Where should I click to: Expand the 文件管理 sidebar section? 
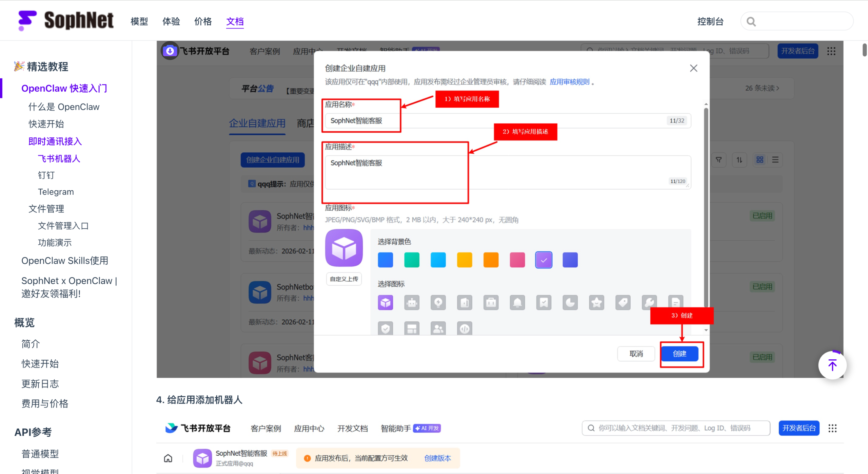(x=46, y=209)
